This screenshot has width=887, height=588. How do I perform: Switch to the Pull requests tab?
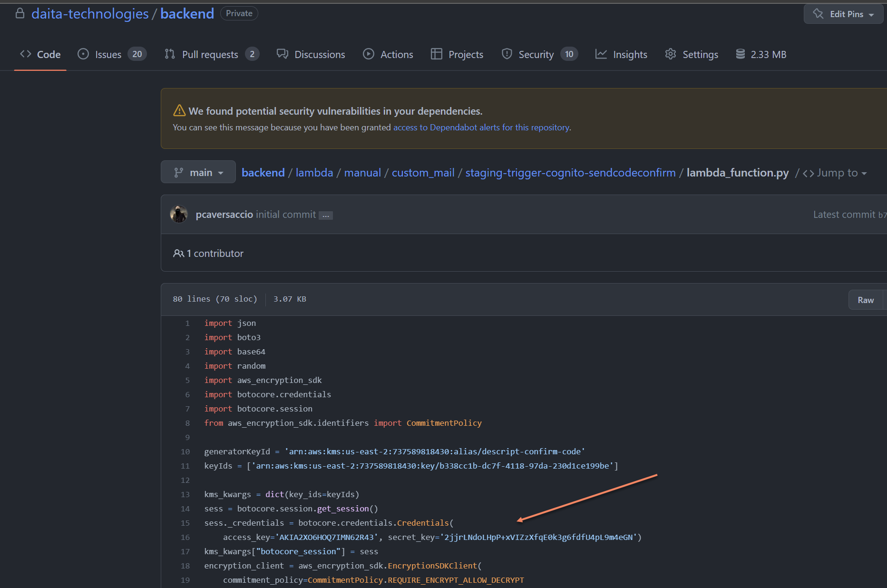click(x=210, y=54)
